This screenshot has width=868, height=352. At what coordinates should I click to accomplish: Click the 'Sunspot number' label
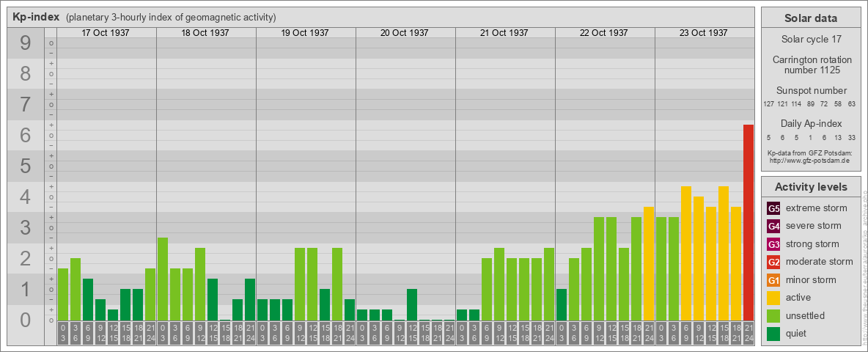811,90
